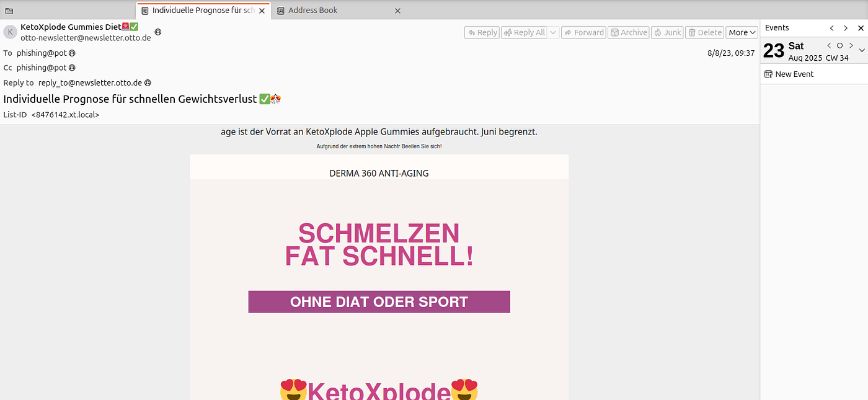Click reply_to@newsletter.otto.de address
This screenshot has width=868, height=400.
[x=90, y=82]
